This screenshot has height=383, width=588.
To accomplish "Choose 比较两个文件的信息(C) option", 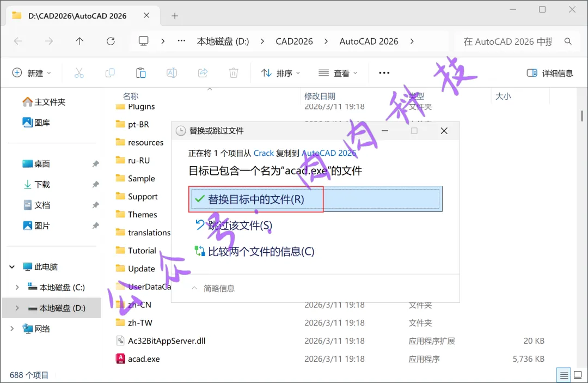I will 254,251.
